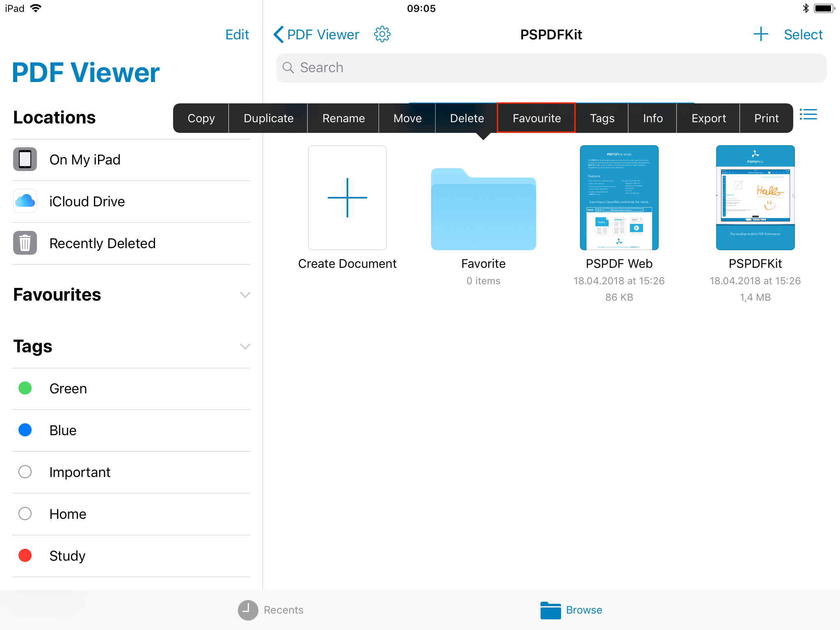Image resolution: width=840 pixels, height=630 pixels.
Task: Open the On My iPad location
Action: (84, 160)
